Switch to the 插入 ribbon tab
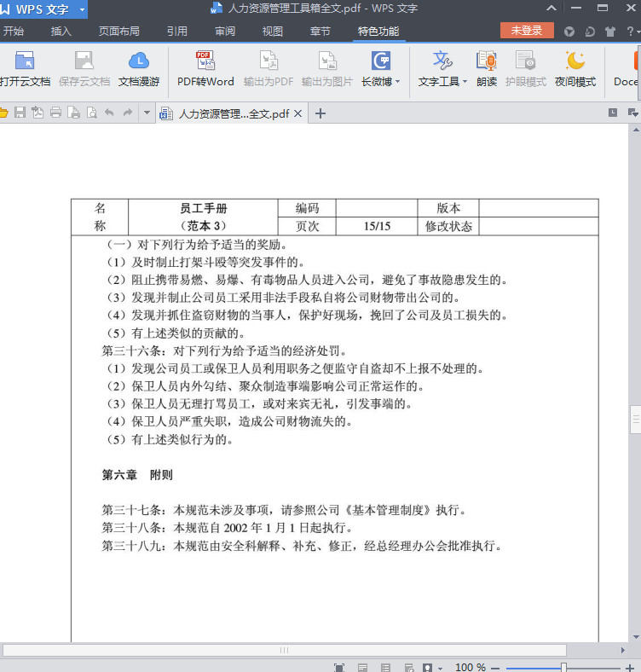This screenshot has width=641, height=672. (x=61, y=32)
